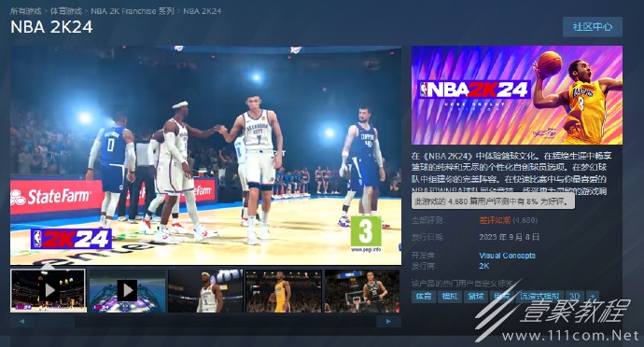The height and width of the screenshot is (347, 644).
Task: Click the main trailer video player
Action: pos(205,155)
